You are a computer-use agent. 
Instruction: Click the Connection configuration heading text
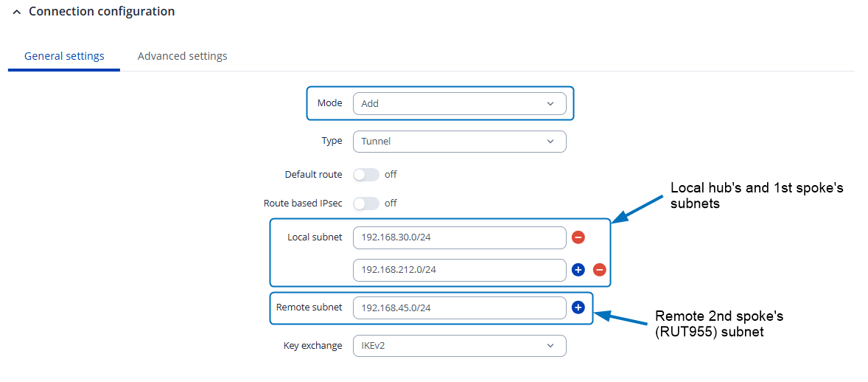click(x=102, y=12)
